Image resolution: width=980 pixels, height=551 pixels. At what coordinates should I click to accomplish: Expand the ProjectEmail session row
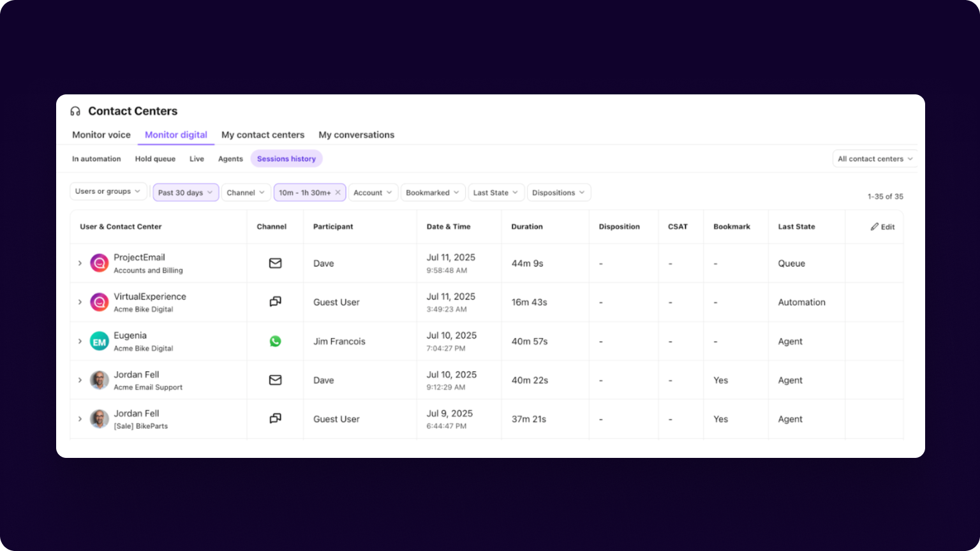[80, 263]
